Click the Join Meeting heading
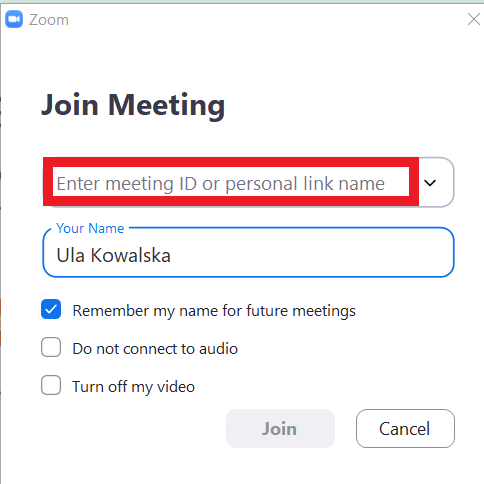The height and width of the screenshot is (484, 484). pos(133,105)
